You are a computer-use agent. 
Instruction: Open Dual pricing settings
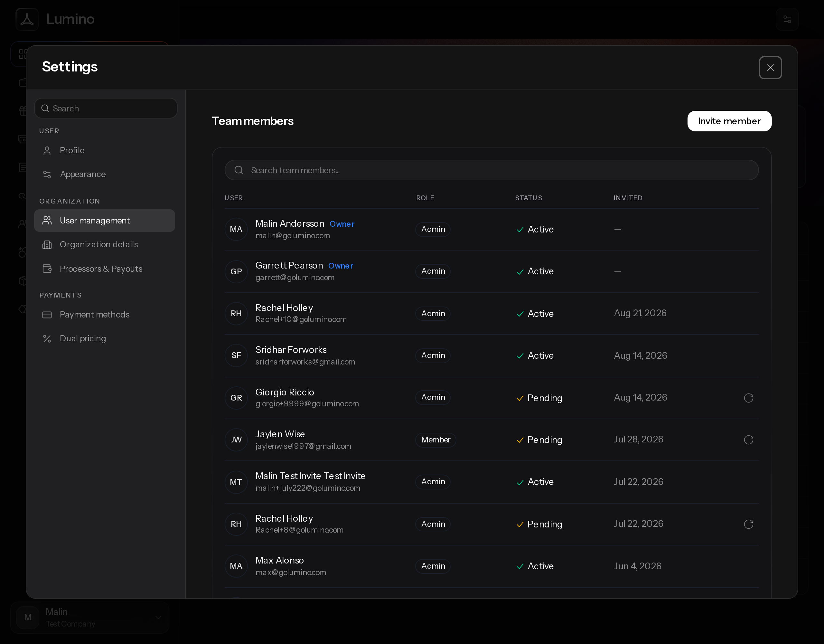pos(105,338)
